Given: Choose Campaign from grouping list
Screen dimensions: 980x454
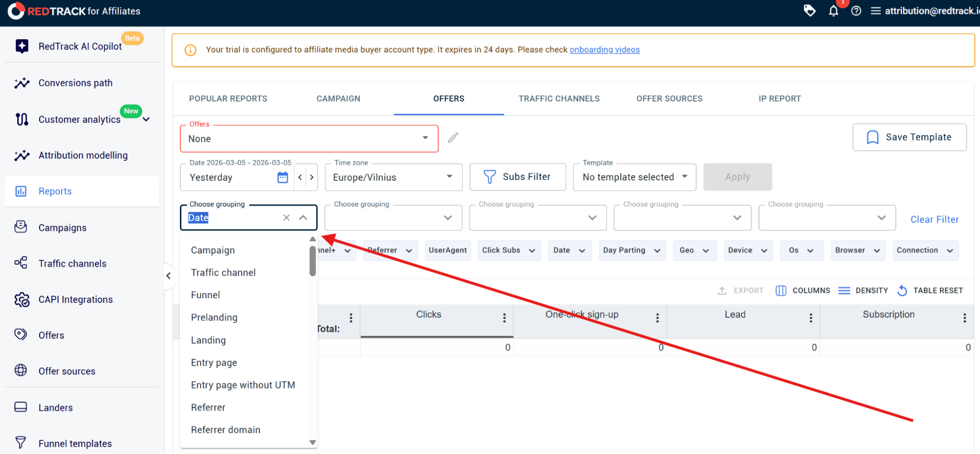Looking at the screenshot, I should 244,250.
